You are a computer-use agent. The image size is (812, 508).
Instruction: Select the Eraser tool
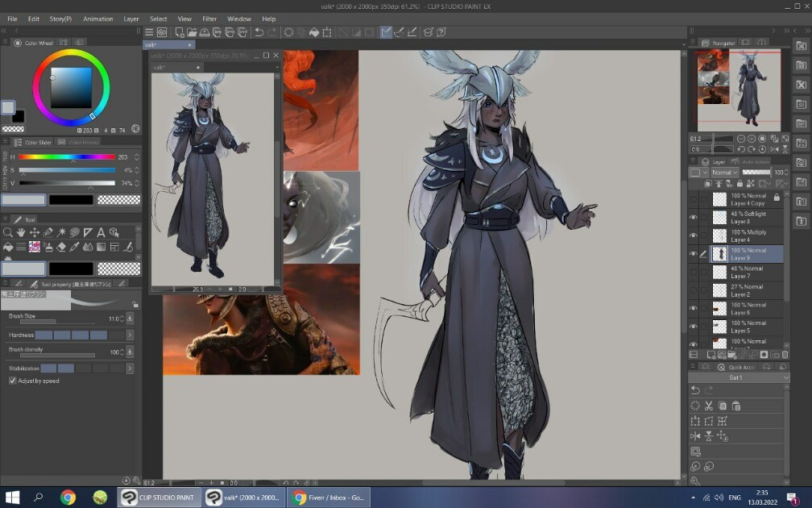click(x=61, y=247)
